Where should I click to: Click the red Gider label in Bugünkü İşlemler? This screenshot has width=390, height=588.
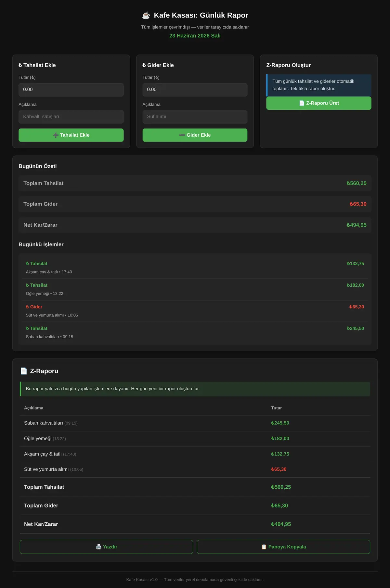coord(34,307)
